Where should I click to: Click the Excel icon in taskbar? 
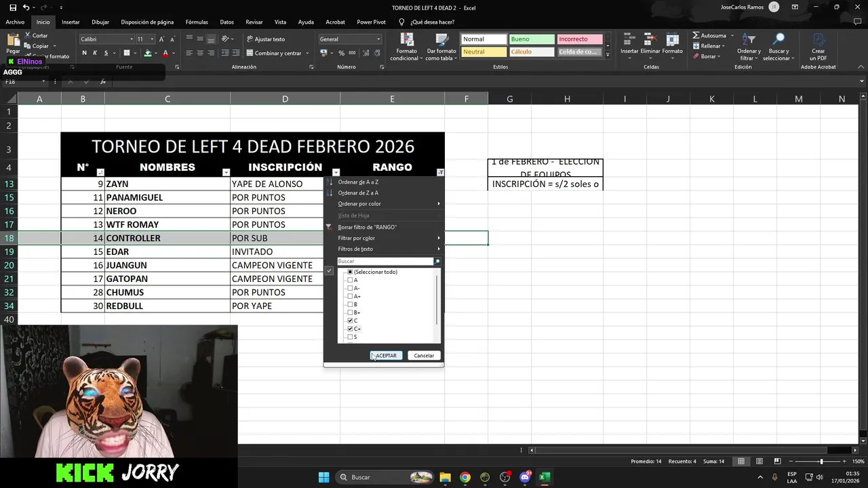click(x=544, y=477)
